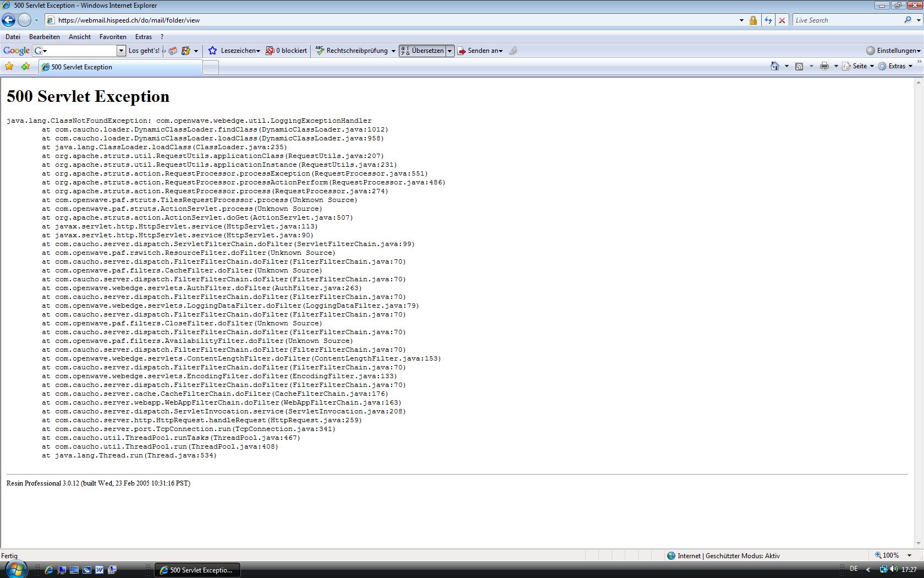This screenshot has width=924, height=578.
Task: Click the Add to Favorites star-plus icon
Action: [25, 67]
